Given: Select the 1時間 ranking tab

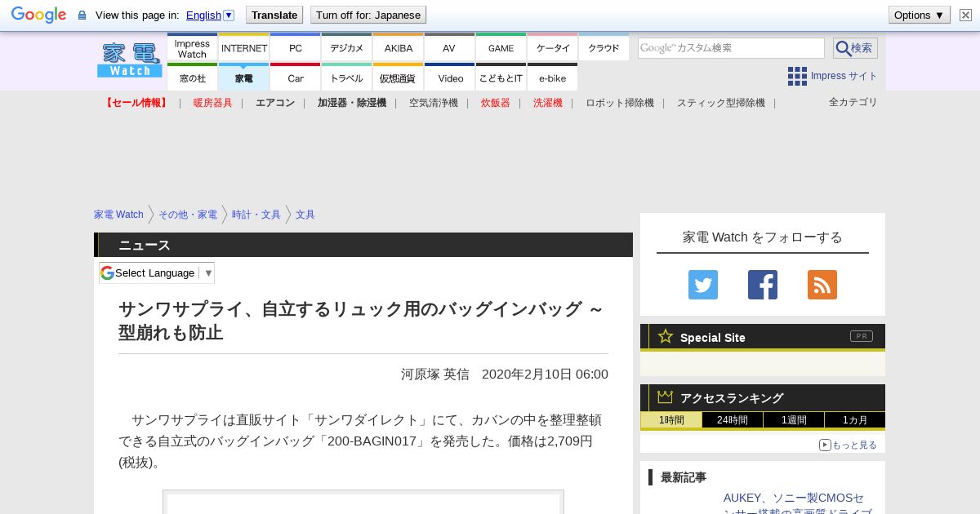Looking at the screenshot, I should (671, 420).
